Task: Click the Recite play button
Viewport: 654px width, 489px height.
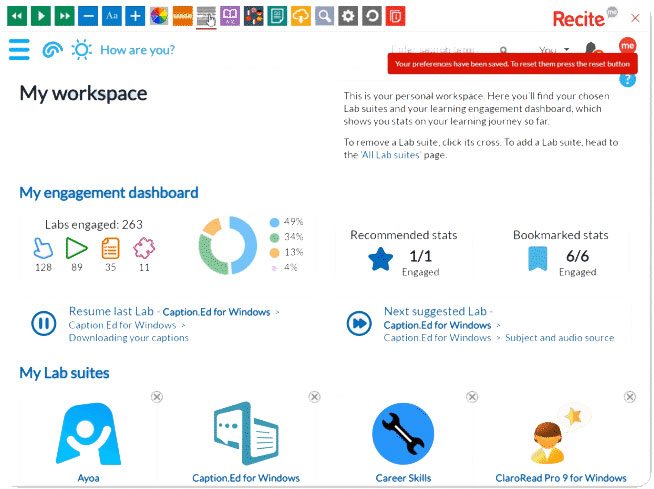Action: click(41, 16)
